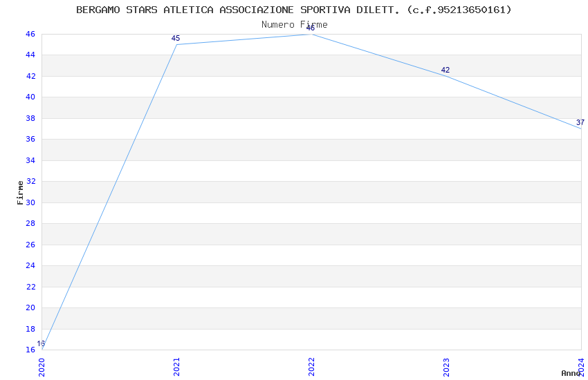The image size is (588, 380).
Task: Click the y-axis tick label 18
Action: pos(30,329)
